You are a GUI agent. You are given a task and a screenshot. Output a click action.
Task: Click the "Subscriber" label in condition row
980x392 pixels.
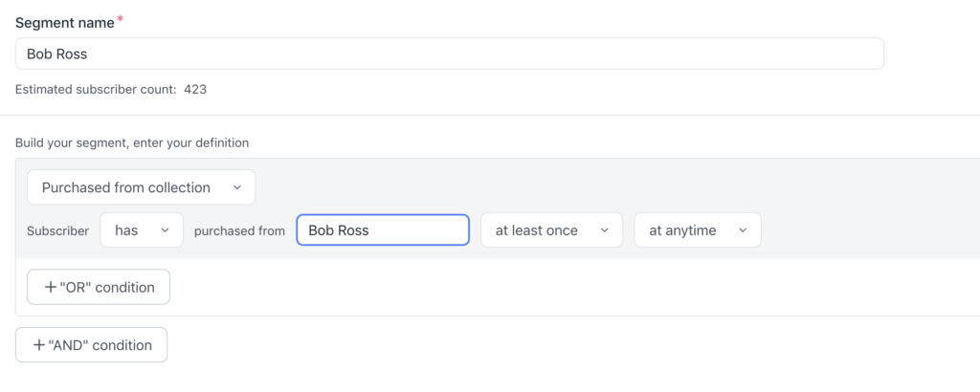pyautogui.click(x=58, y=230)
